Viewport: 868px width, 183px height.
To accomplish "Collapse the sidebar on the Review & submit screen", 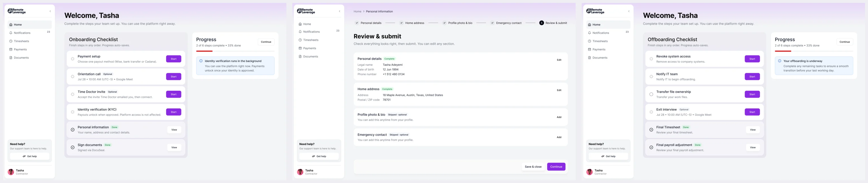I will (x=339, y=11).
